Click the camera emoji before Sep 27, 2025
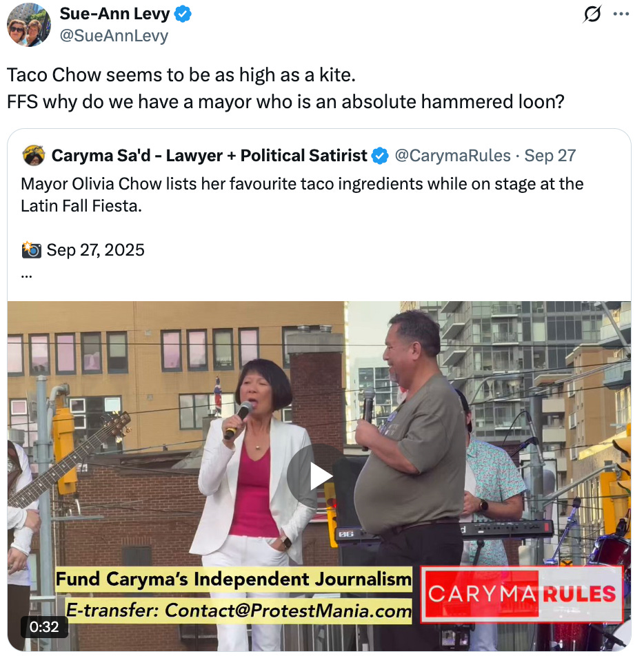Viewport: 644px width, 665px height. 32,249
